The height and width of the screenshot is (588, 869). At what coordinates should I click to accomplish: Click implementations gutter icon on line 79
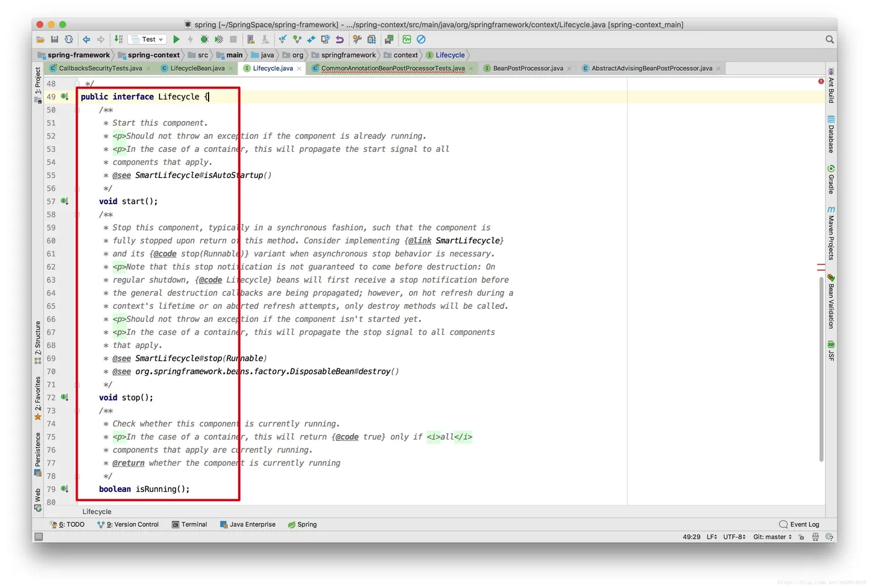pos(65,489)
